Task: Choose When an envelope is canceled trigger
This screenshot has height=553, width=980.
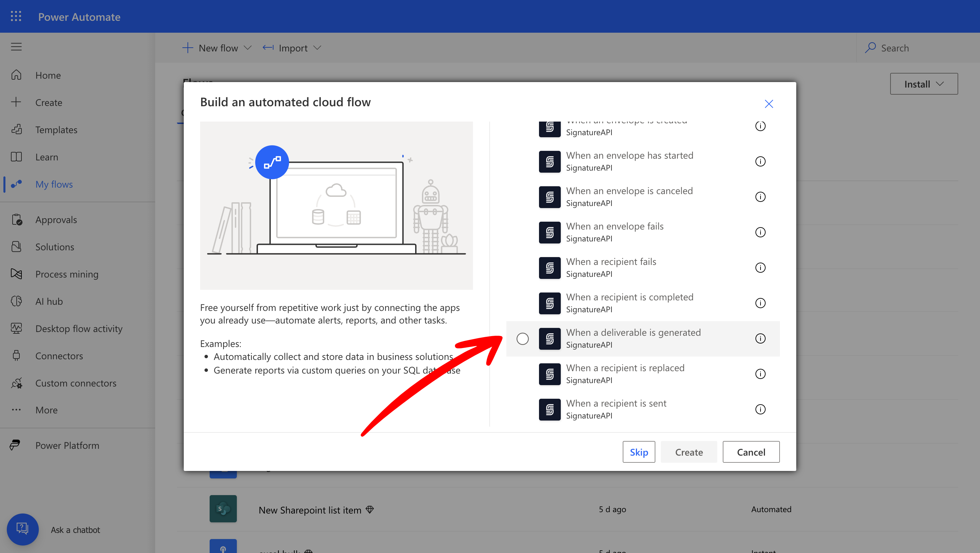Action: click(629, 196)
